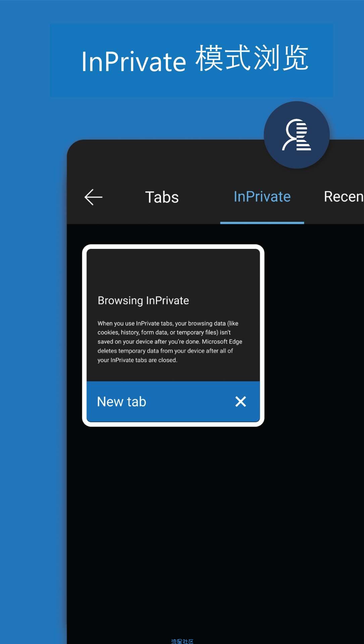Click the Browsing InPrivate heading text
This screenshot has height=644, width=364.
click(143, 301)
